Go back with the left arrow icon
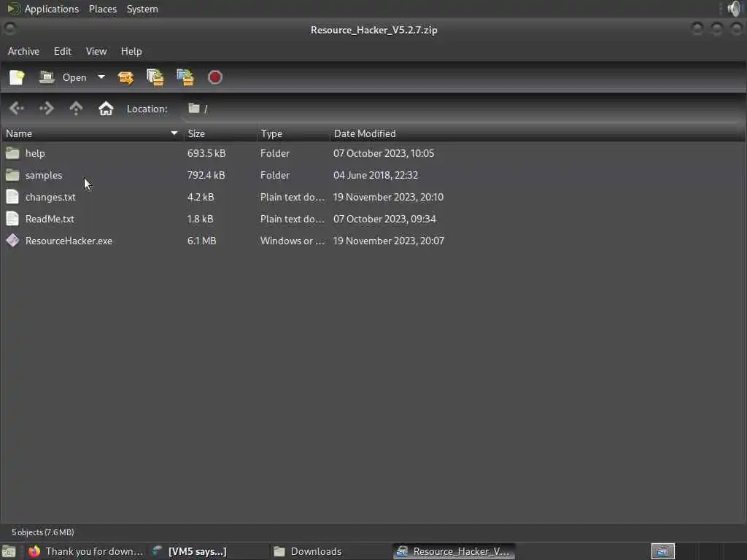The image size is (747, 560). coord(17,109)
